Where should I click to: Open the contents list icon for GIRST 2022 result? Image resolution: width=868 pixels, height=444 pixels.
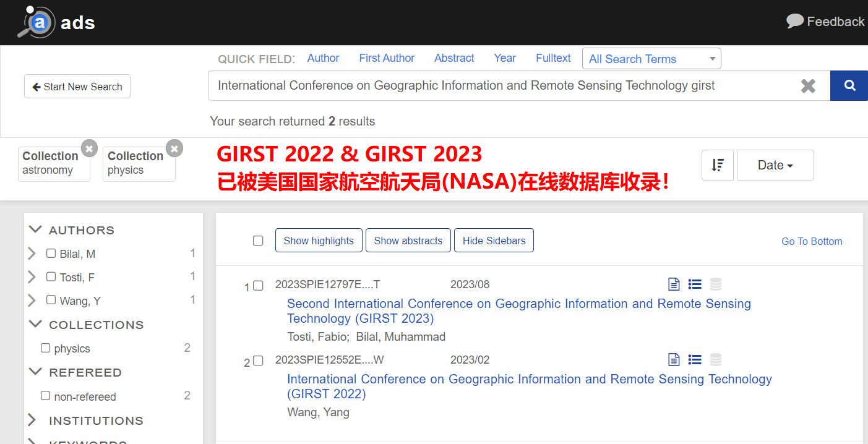tap(695, 360)
